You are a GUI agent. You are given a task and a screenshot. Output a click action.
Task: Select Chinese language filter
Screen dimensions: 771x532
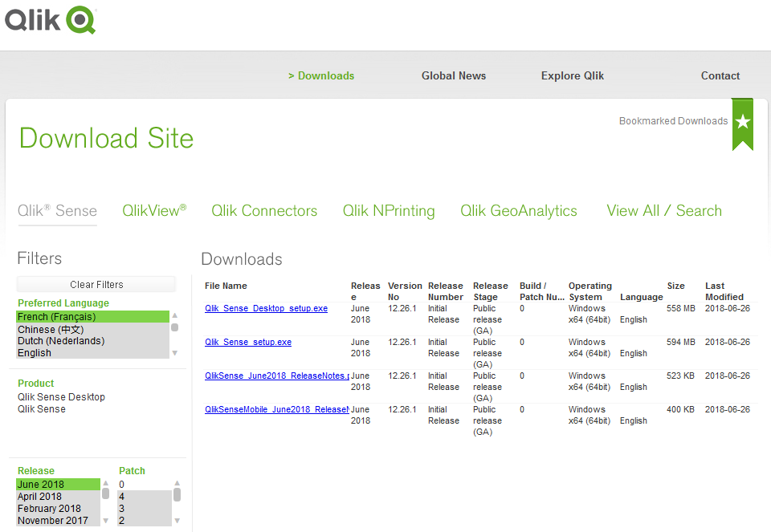(92, 329)
